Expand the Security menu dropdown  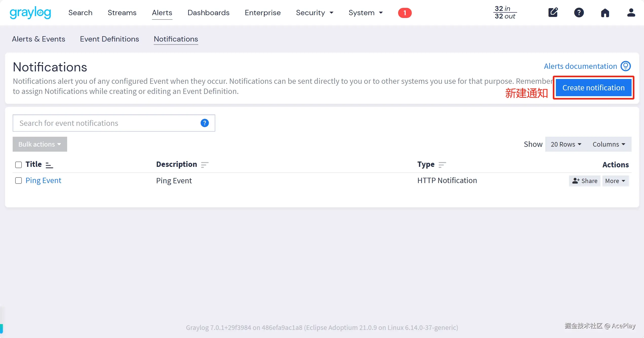[x=315, y=13]
